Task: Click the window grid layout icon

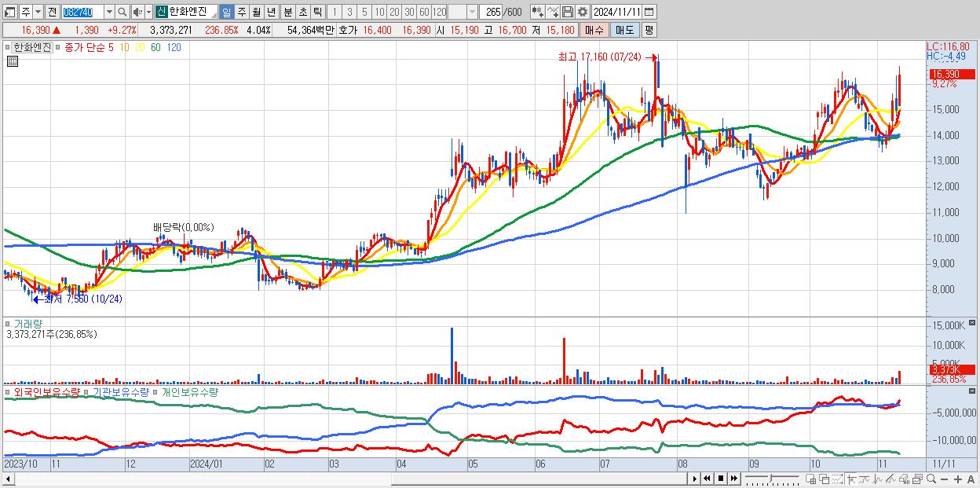Action: click(x=810, y=479)
